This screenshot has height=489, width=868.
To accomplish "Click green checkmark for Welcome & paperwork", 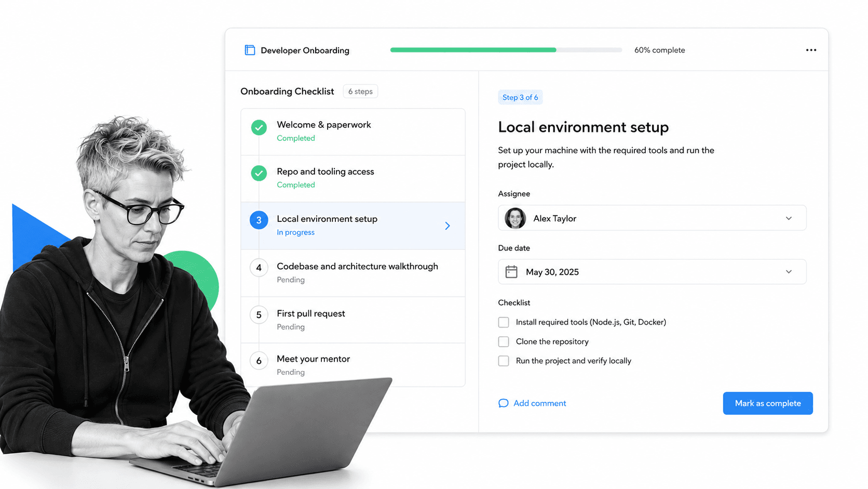I will tap(259, 127).
